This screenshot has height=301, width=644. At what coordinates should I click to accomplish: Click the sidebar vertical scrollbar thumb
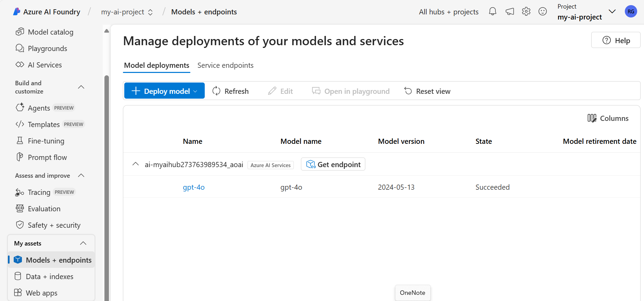coord(106,188)
